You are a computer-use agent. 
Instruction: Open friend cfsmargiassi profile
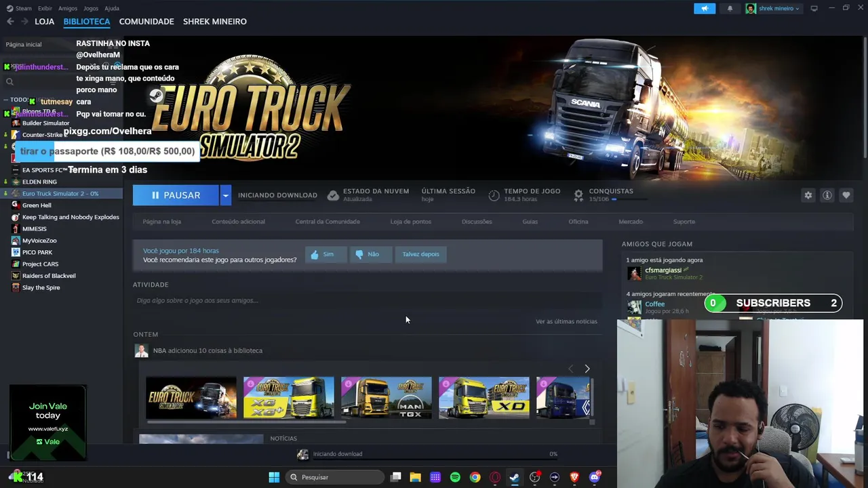click(663, 270)
